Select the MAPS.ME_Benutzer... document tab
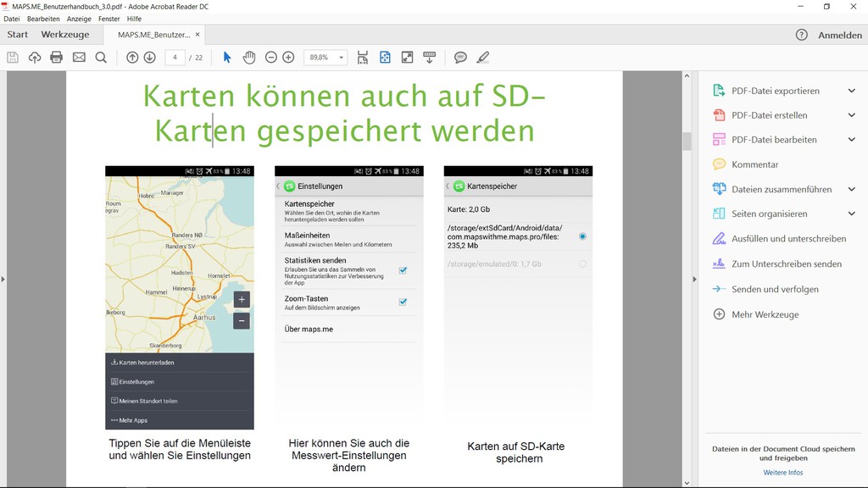This screenshot has height=488, width=868. point(154,34)
